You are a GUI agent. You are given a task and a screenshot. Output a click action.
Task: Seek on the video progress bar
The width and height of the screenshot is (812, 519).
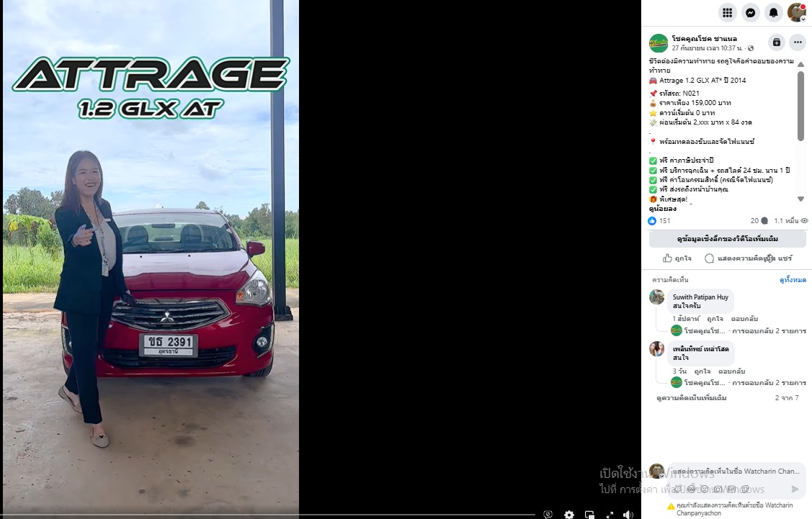tap(267, 515)
